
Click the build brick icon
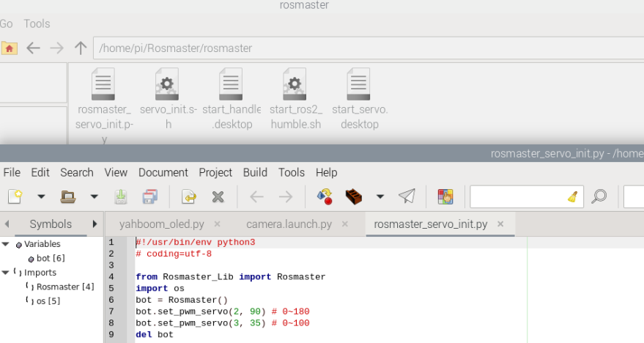(x=355, y=196)
